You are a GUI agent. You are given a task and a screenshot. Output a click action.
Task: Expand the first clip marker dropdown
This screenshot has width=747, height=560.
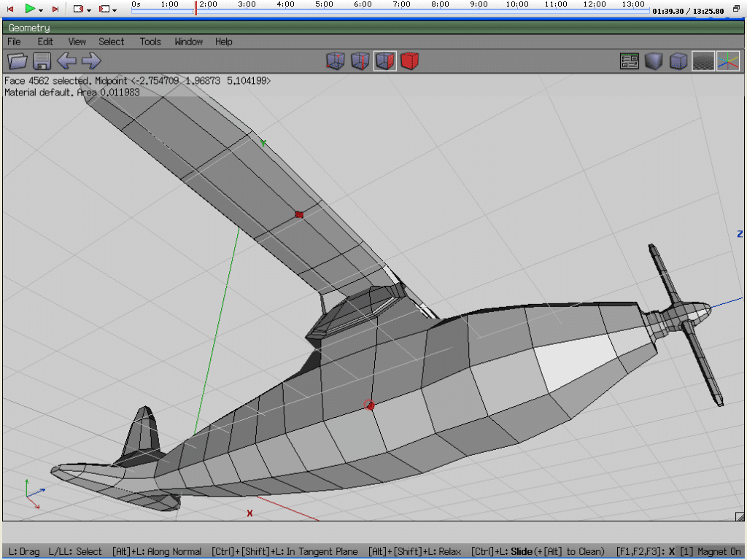[89, 9]
